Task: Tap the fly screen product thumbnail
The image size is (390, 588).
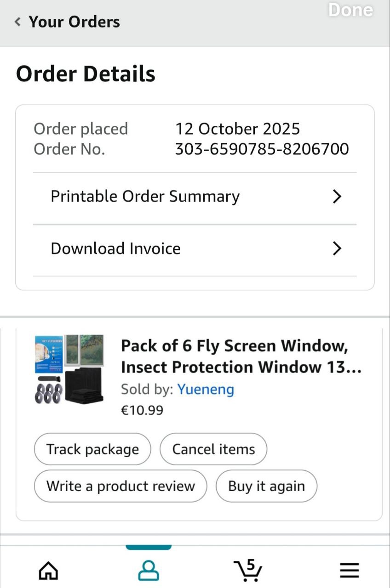Action: click(x=69, y=369)
